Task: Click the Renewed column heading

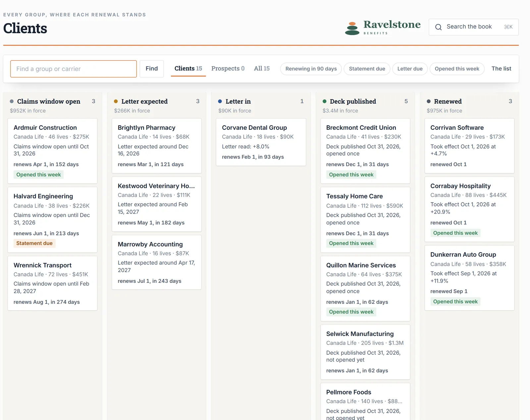Action: 448,101
